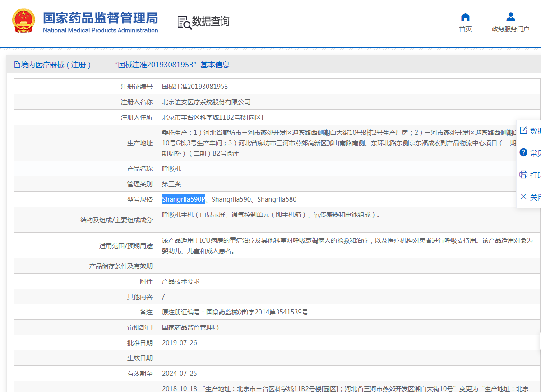
Task: Click 北京谊安医疗系统股份有限公司 registrant name
Action: (x=206, y=102)
